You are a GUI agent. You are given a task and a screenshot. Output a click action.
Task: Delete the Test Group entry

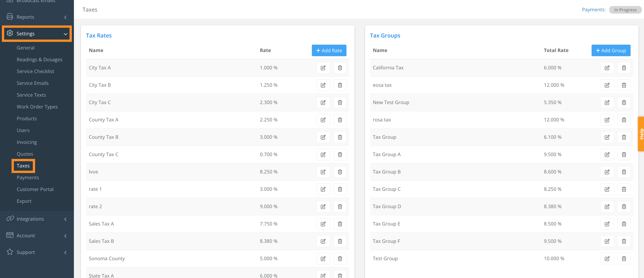point(624,259)
